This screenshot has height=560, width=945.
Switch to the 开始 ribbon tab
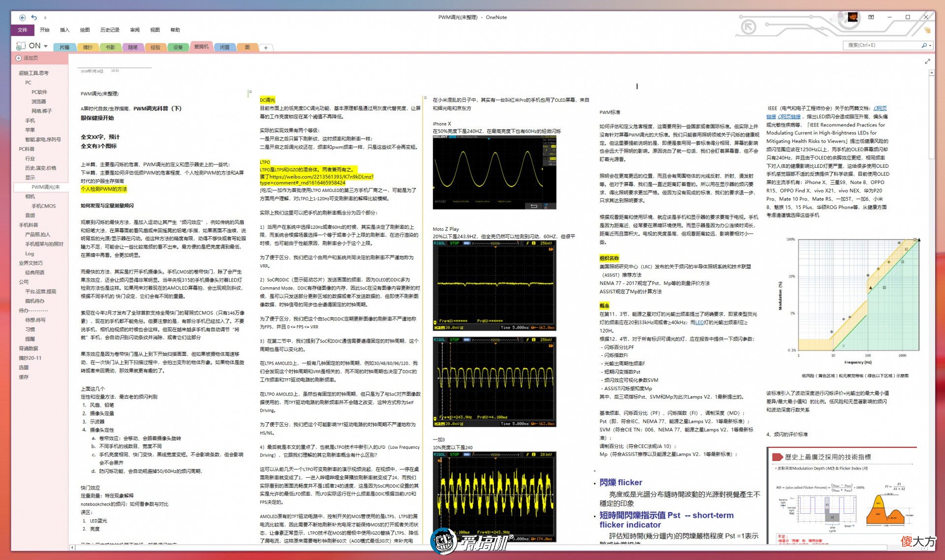[x=45, y=30]
